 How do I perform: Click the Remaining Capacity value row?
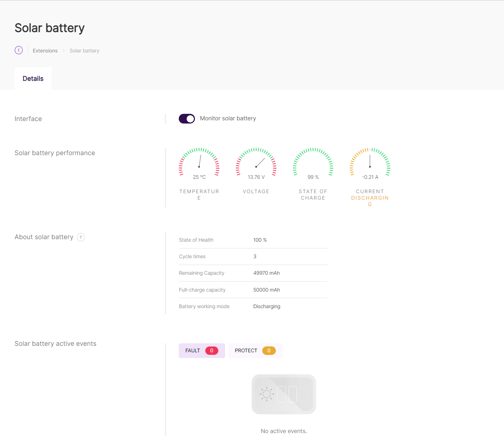tap(266, 273)
